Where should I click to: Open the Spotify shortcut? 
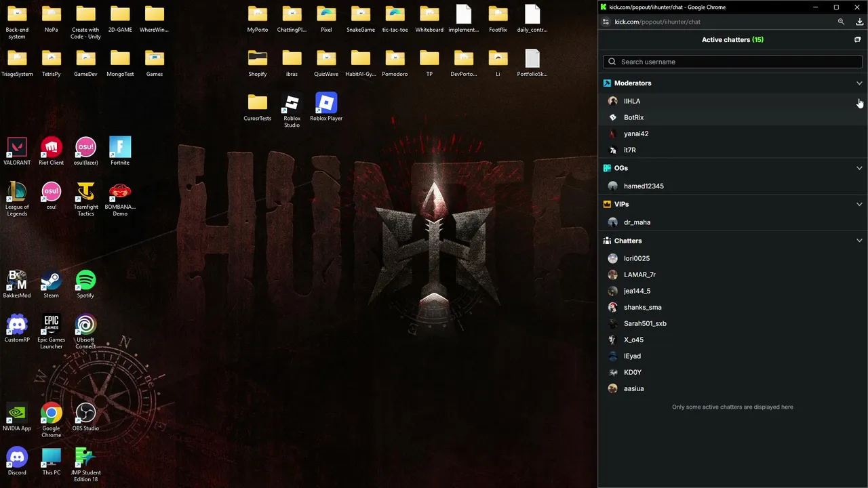85,284
